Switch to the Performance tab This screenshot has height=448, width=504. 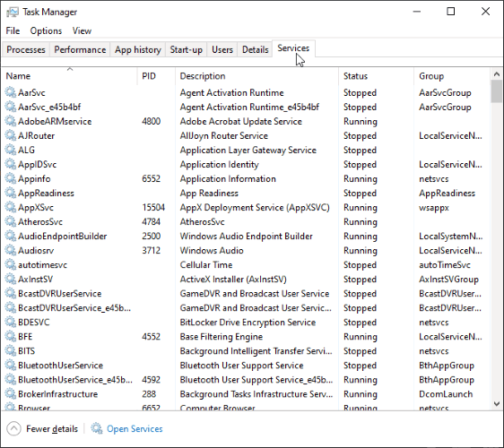pos(80,50)
